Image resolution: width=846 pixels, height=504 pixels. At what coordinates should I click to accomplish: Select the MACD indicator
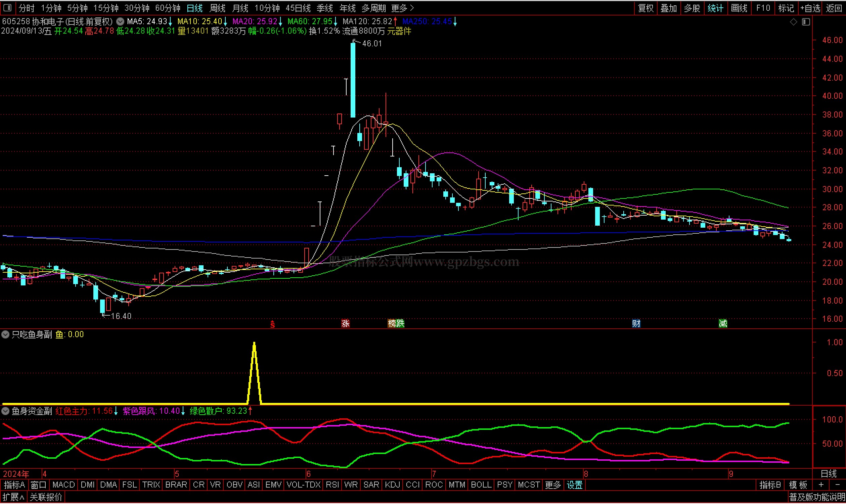pos(63,485)
